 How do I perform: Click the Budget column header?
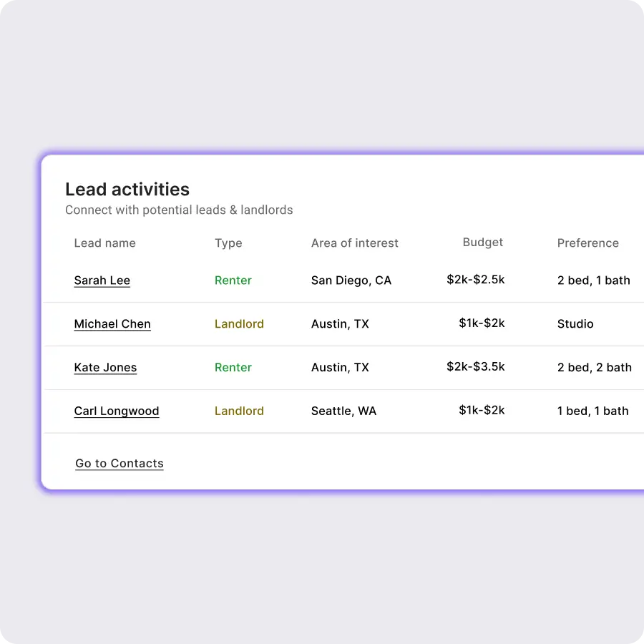tap(482, 243)
